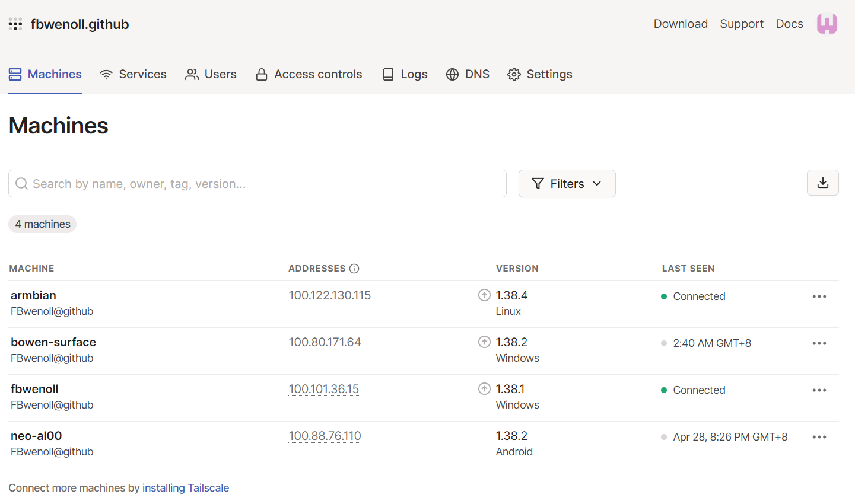The height and width of the screenshot is (504, 855).
Task: Click the Linux label under 1.38.4
Action: [508, 311]
